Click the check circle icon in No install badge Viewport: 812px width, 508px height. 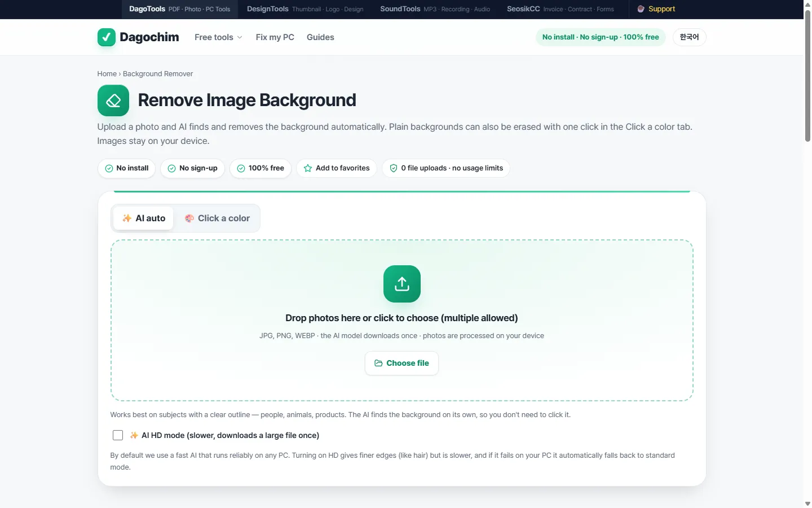[x=109, y=168]
